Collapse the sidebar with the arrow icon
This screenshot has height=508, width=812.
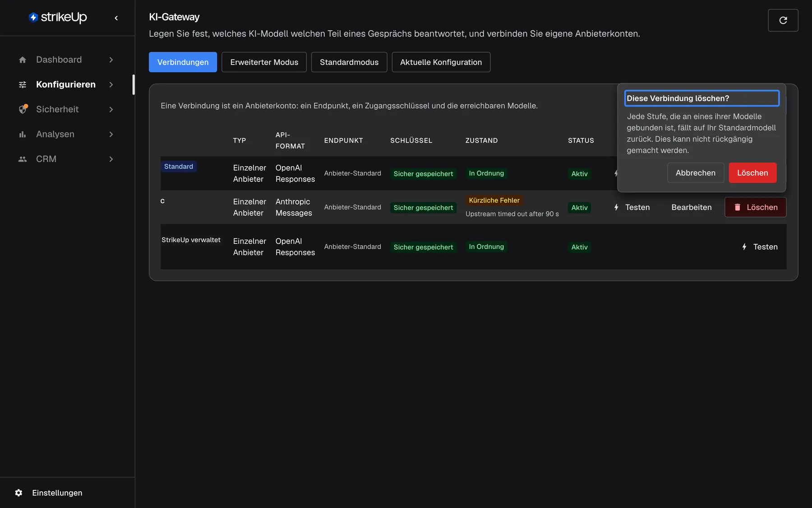pos(116,18)
